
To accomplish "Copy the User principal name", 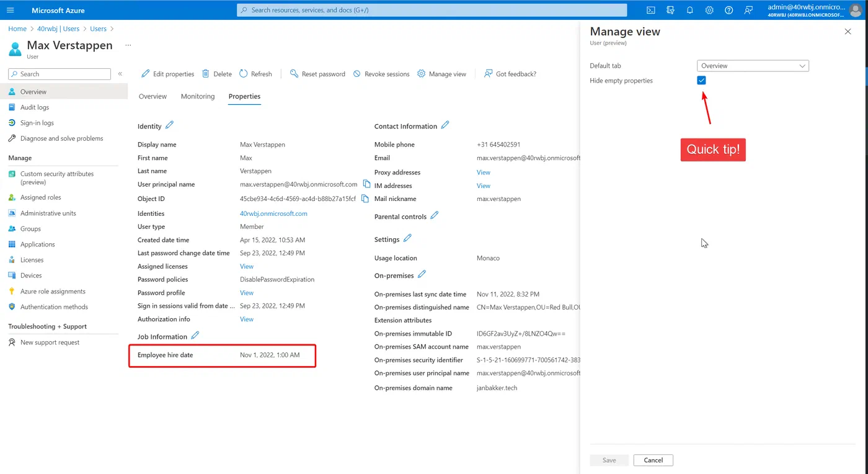I will point(366,184).
